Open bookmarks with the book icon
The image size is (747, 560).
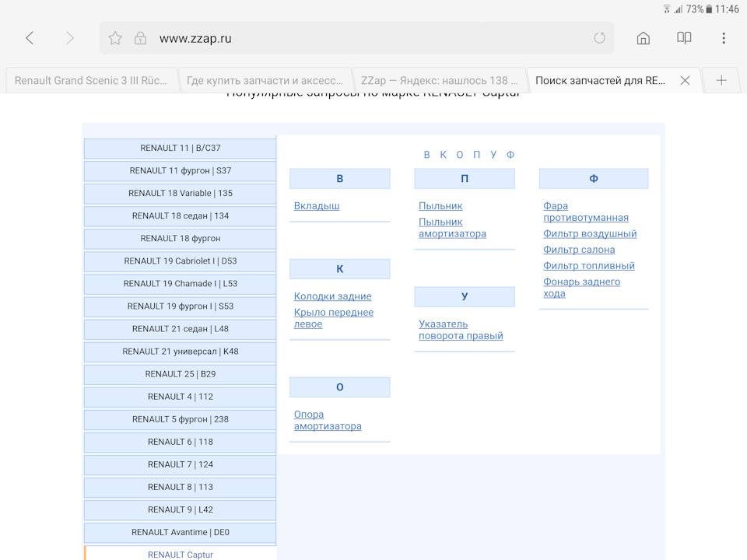[684, 38]
